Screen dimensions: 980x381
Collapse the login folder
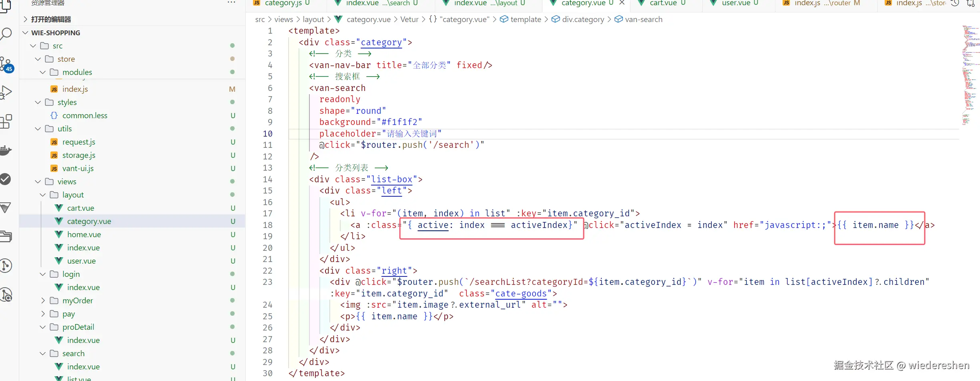coord(43,274)
